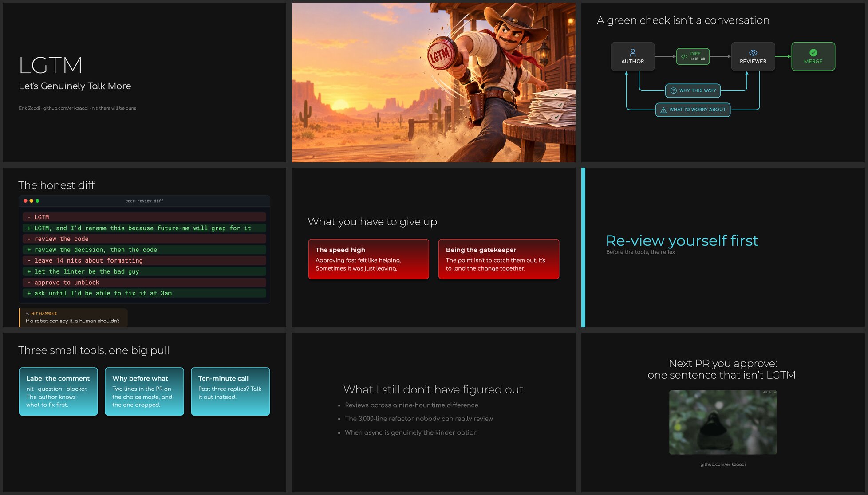
Task: Click the line '- approve to unblock'
Action: point(144,282)
